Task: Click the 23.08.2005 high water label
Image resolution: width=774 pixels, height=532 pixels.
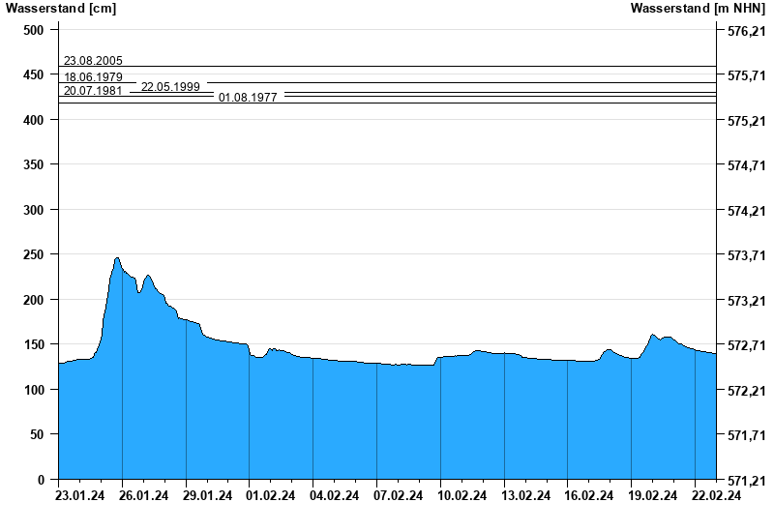Action: point(93,61)
